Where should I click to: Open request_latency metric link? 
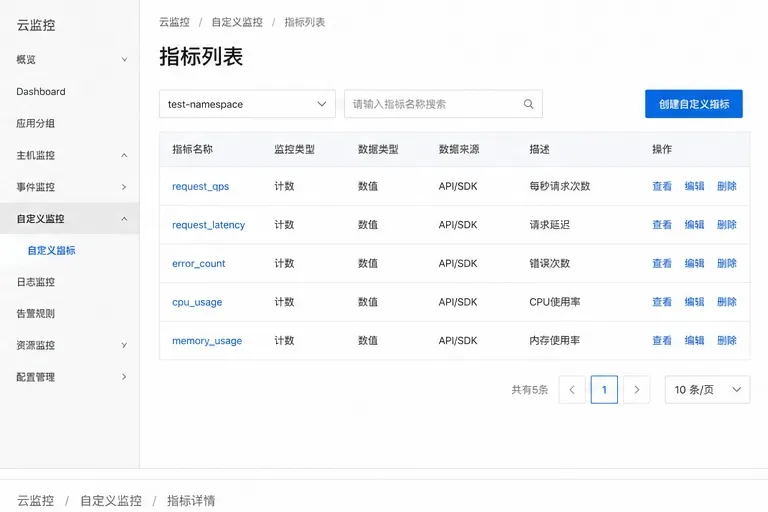coord(208,225)
